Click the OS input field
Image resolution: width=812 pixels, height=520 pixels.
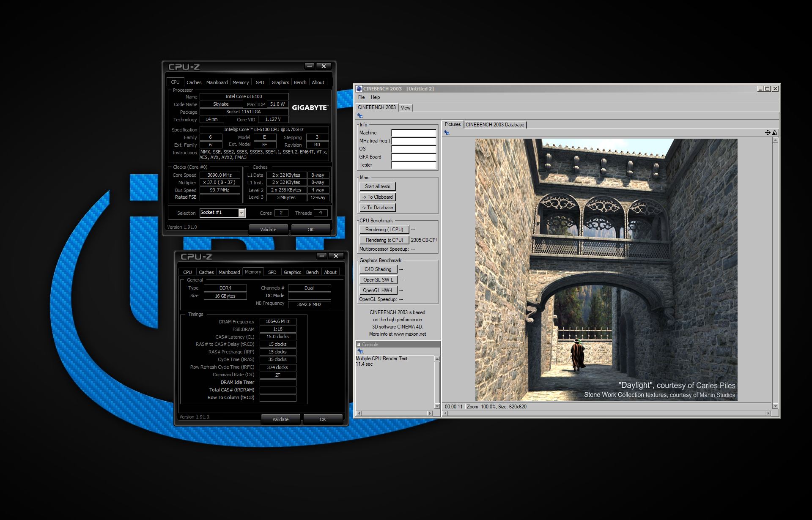tap(414, 149)
